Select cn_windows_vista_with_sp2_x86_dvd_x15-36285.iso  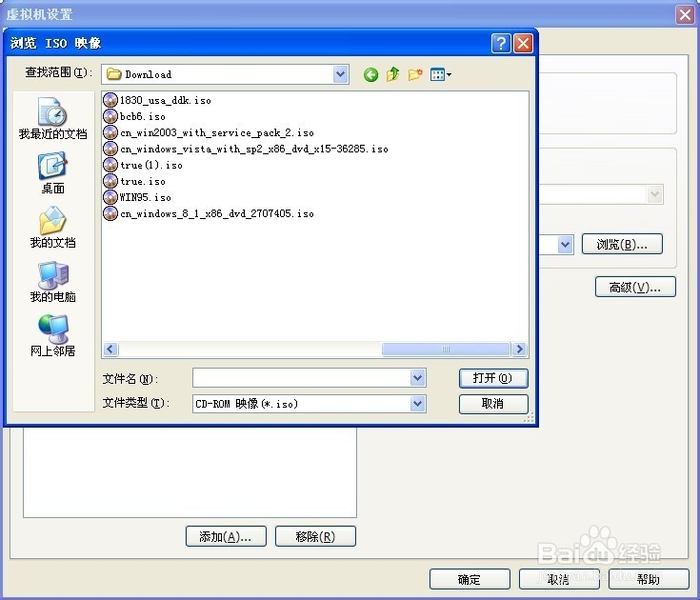pyautogui.click(x=246, y=149)
